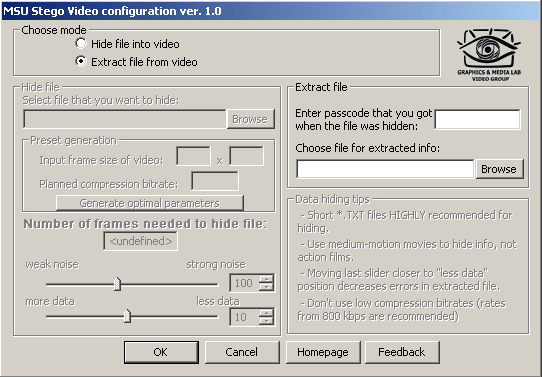Click 'Number of frames needed to hide file:' text
The height and width of the screenshot is (377, 542).
145,224
